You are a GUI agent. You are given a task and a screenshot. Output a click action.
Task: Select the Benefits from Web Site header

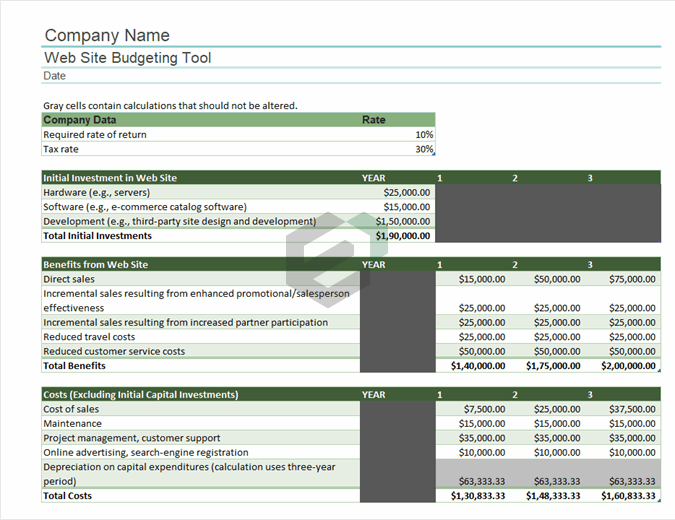pos(95,265)
